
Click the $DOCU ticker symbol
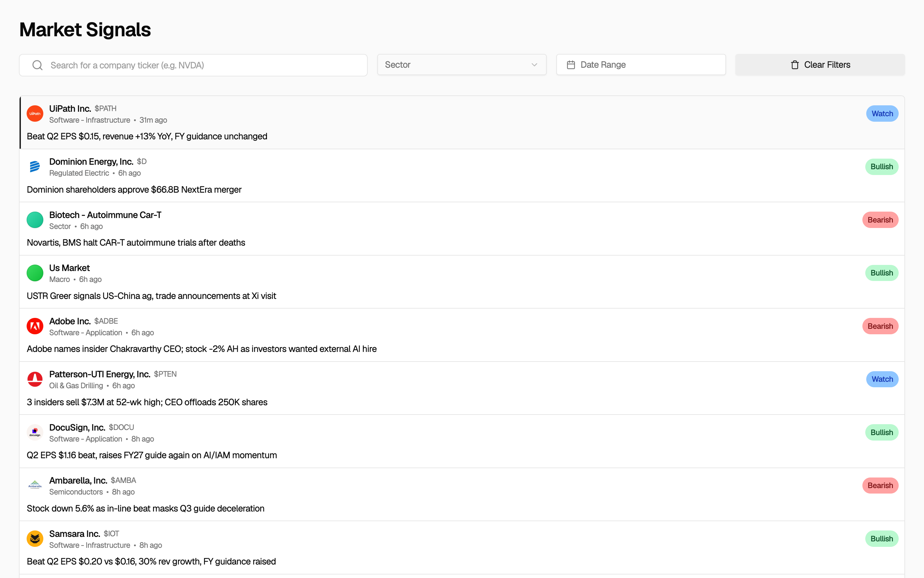point(121,427)
